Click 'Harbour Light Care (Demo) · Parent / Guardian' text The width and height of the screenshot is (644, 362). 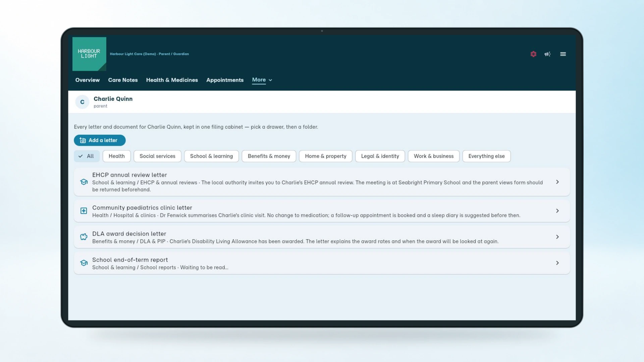(149, 54)
